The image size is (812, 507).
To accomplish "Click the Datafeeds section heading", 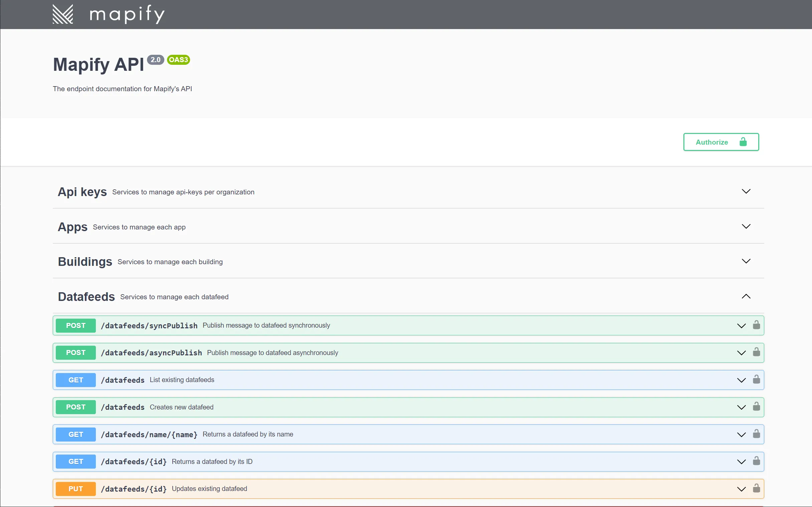I will [86, 297].
